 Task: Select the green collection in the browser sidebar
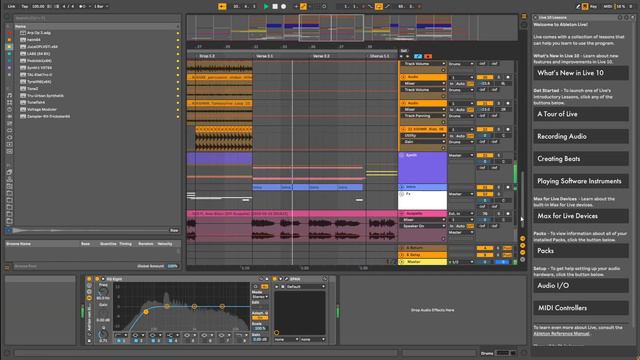tap(9, 53)
